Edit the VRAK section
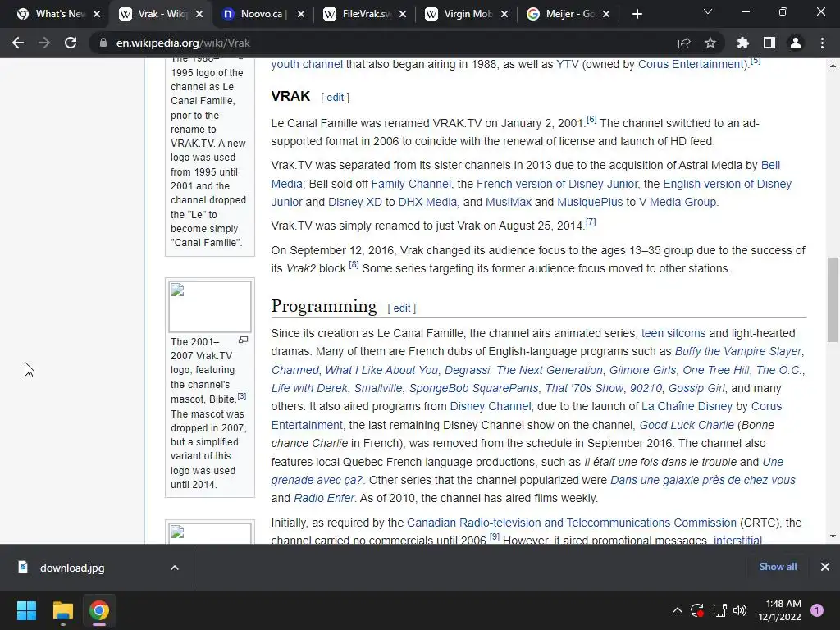The image size is (840, 630). click(x=336, y=98)
